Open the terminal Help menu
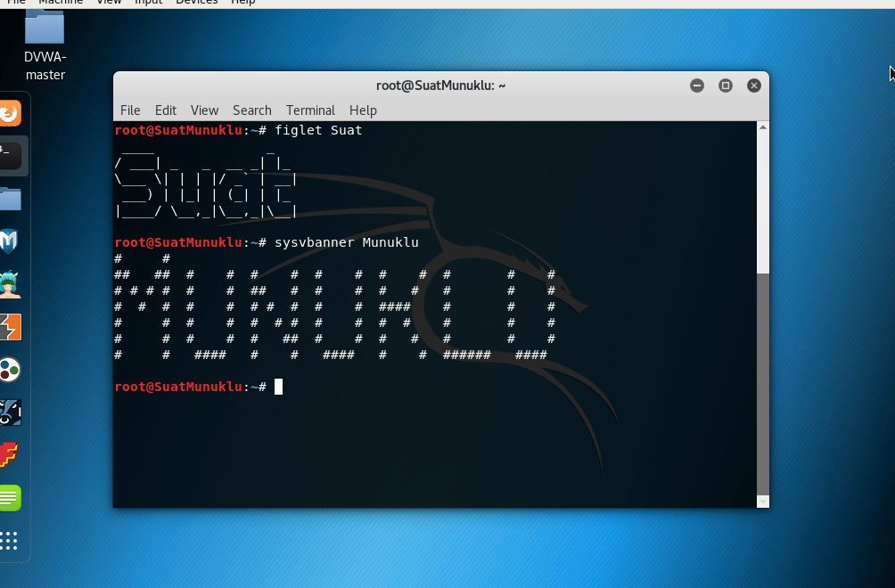The width and height of the screenshot is (895, 588). coord(363,110)
